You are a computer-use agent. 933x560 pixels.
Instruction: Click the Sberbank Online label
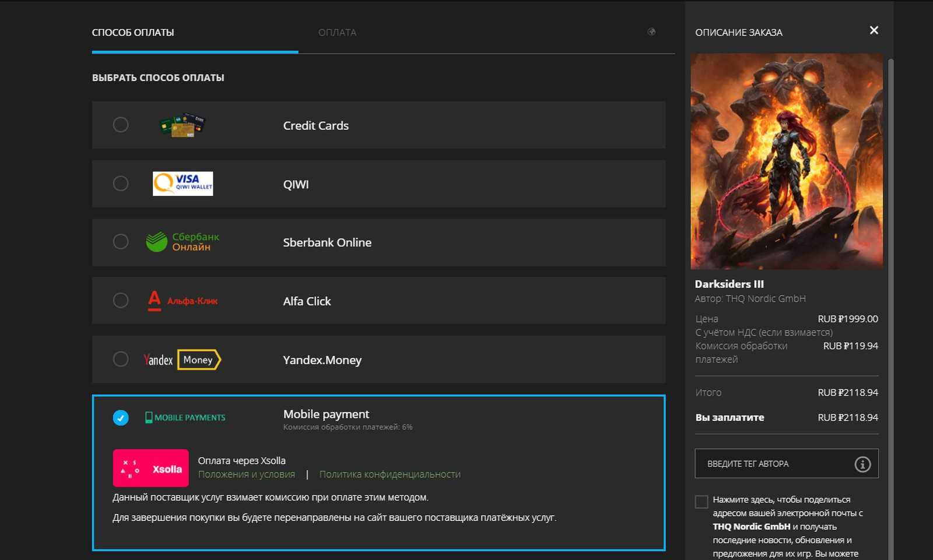pos(327,242)
